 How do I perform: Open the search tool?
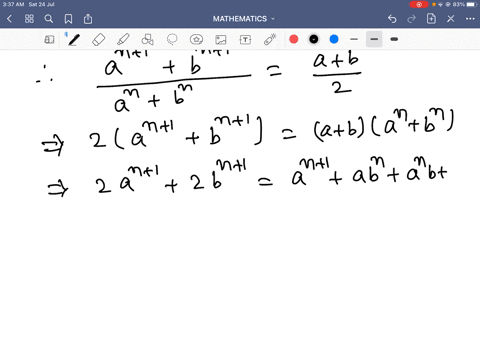(x=49, y=19)
